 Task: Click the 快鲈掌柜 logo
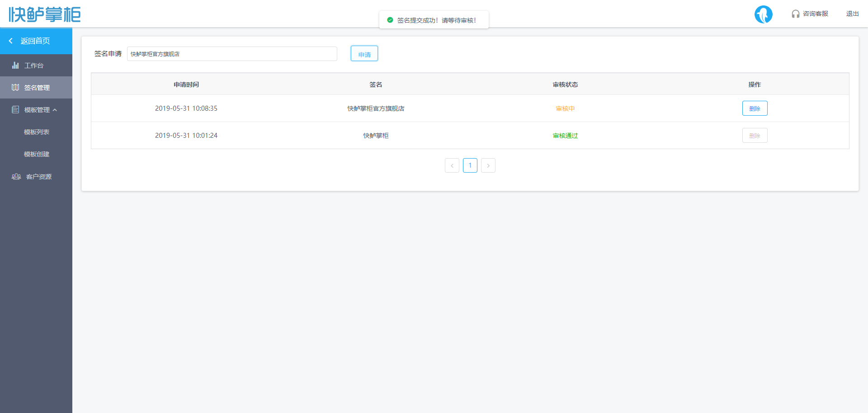(44, 14)
